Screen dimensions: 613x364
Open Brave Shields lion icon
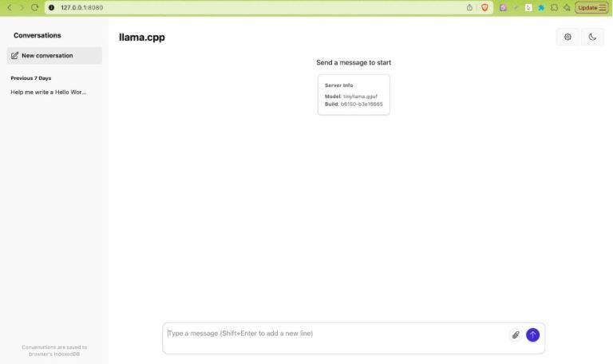coord(484,7)
